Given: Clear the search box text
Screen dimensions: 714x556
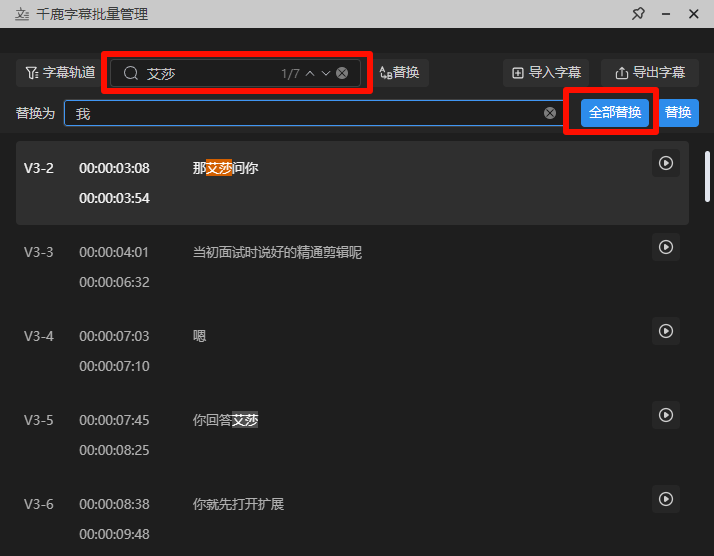Looking at the screenshot, I should click(x=342, y=73).
